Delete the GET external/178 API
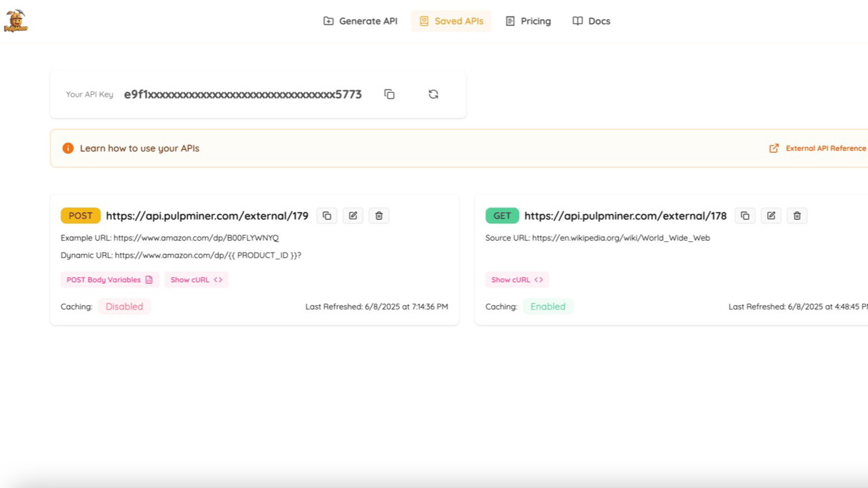The height and width of the screenshot is (488, 868). (x=797, y=216)
